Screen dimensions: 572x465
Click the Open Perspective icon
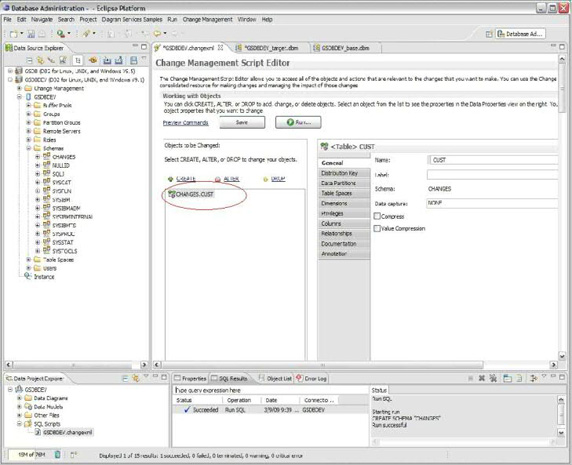489,34
